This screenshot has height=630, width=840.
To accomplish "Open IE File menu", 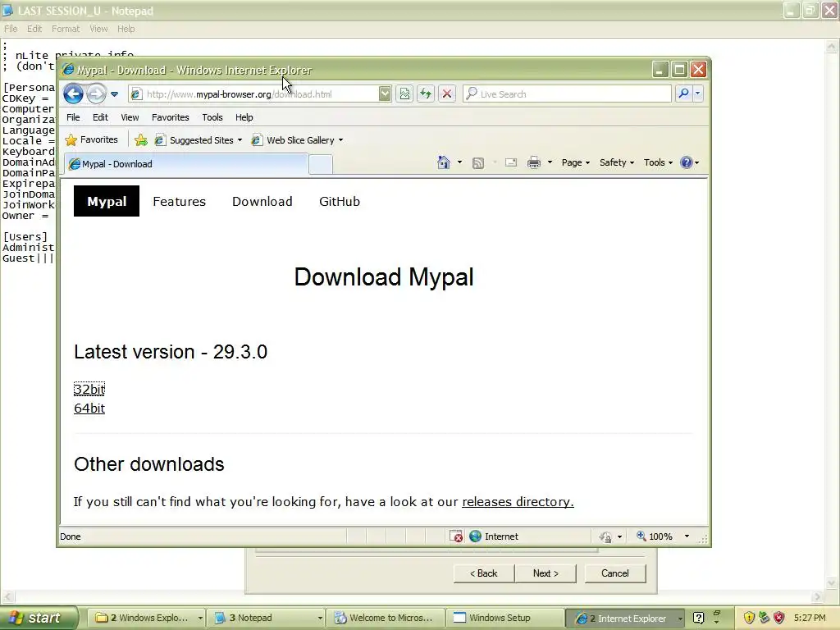I will point(73,117).
